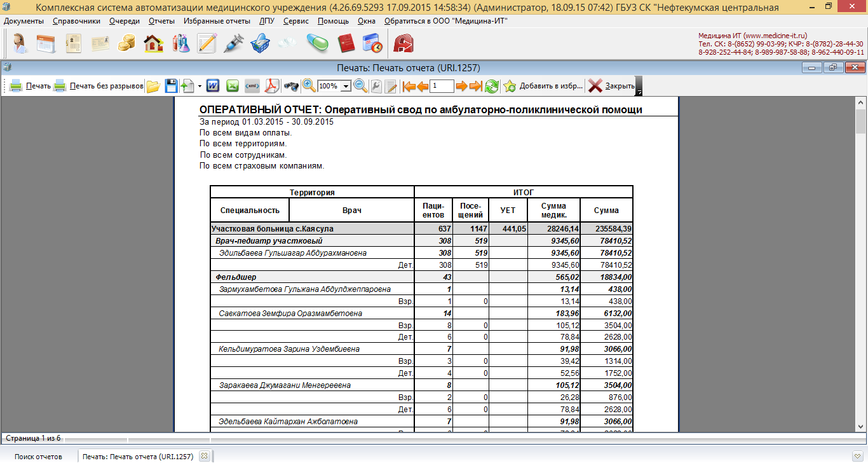Click the checklist with pencil icon
The height and width of the screenshot is (463, 868).
pyautogui.click(x=207, y=43)
